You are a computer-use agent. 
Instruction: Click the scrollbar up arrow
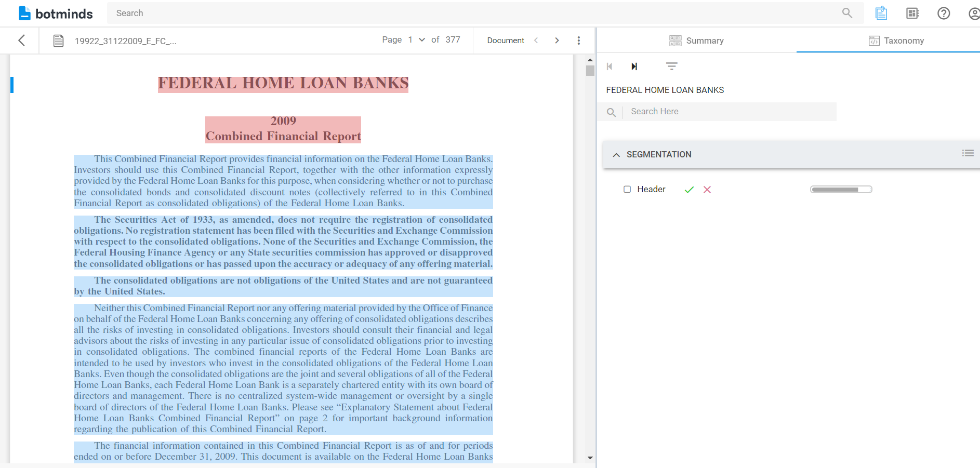coord(590,60)
